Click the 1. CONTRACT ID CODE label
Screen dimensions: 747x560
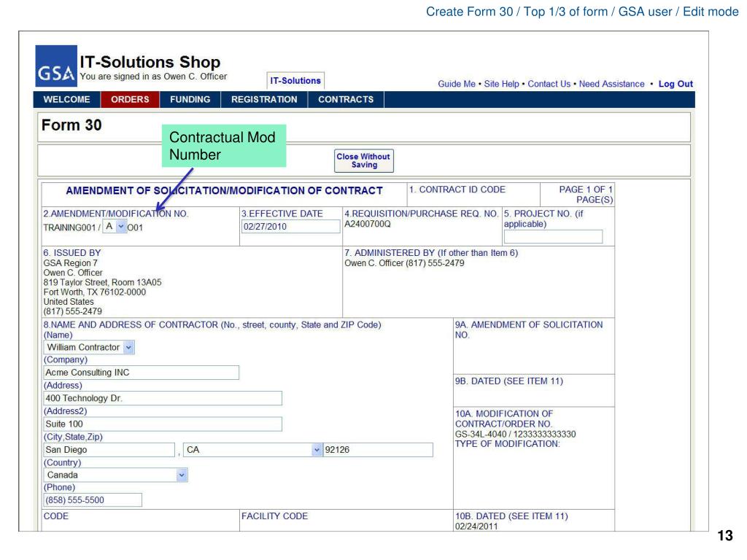coord(457,190)
